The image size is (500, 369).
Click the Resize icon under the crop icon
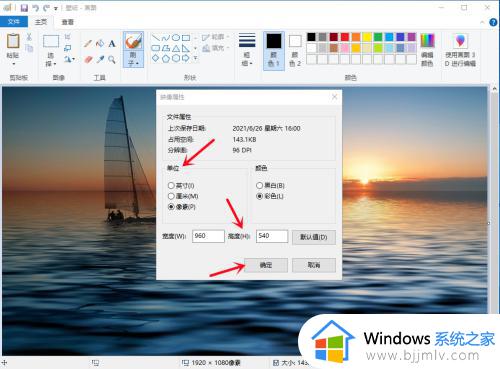coord(68,48)
